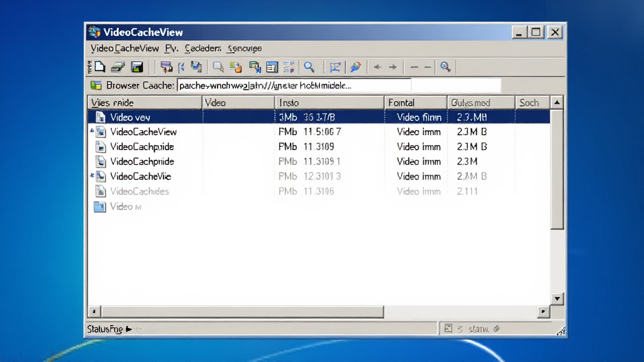Click the StatusFne text in status bar
The height and width of the screenshot is (362, 644).
click(105, 329)
